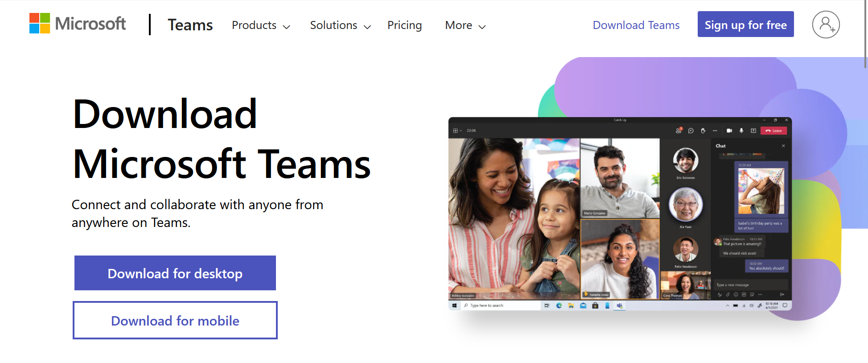Click the raise hand icon in meeting toolbar
868x363 pixels.
click(x=703, y=131)
